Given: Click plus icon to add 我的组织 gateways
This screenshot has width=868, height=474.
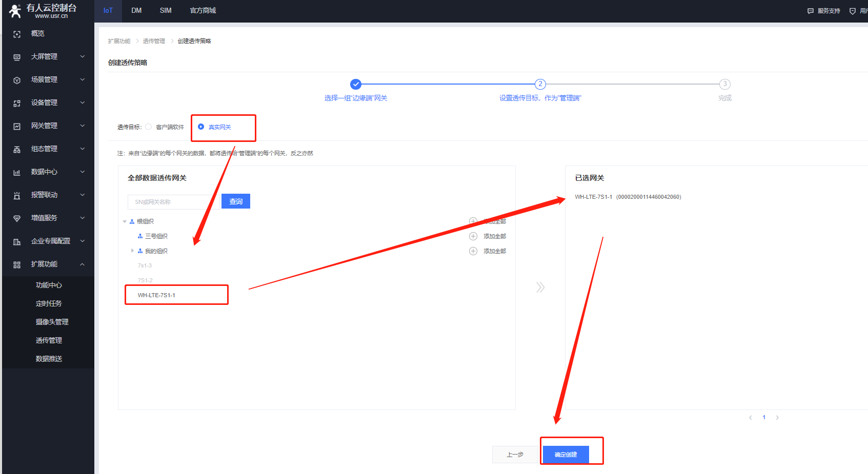Looking at the screenshot, I should tap(473, 251).
